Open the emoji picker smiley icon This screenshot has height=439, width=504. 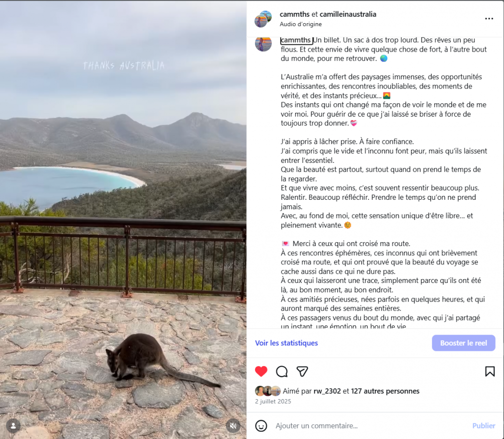261,426
